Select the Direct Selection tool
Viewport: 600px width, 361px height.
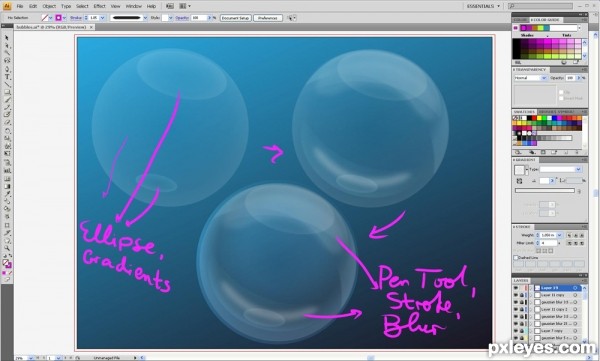point(7,46)
